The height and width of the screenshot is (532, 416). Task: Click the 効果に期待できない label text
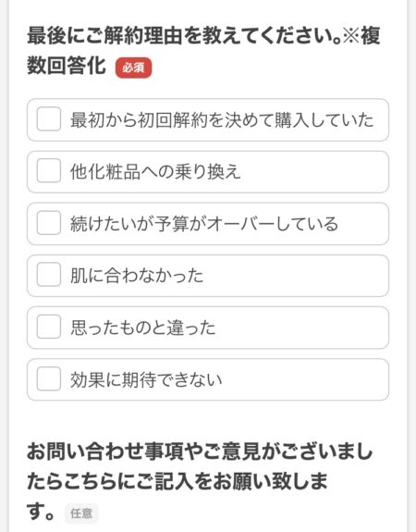[146, 379]
